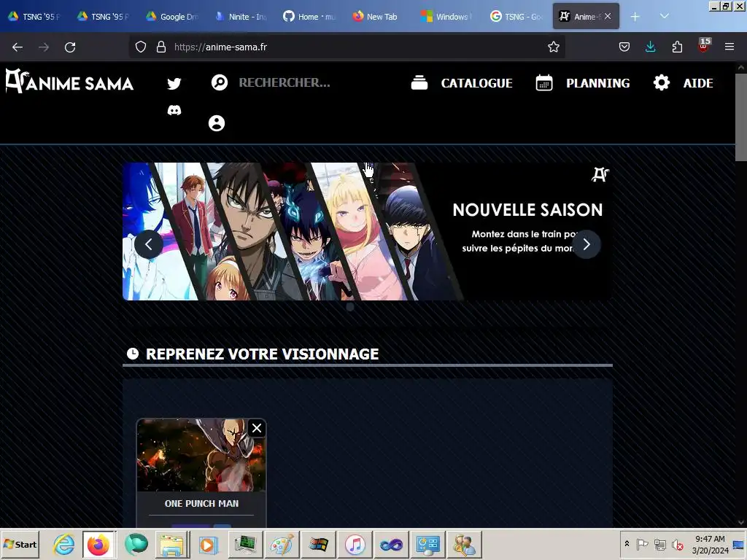The height and width of the screenshot is (560, 747).
Task: Open the Anime Sama Twitter link icon
Action: (174, 83)
